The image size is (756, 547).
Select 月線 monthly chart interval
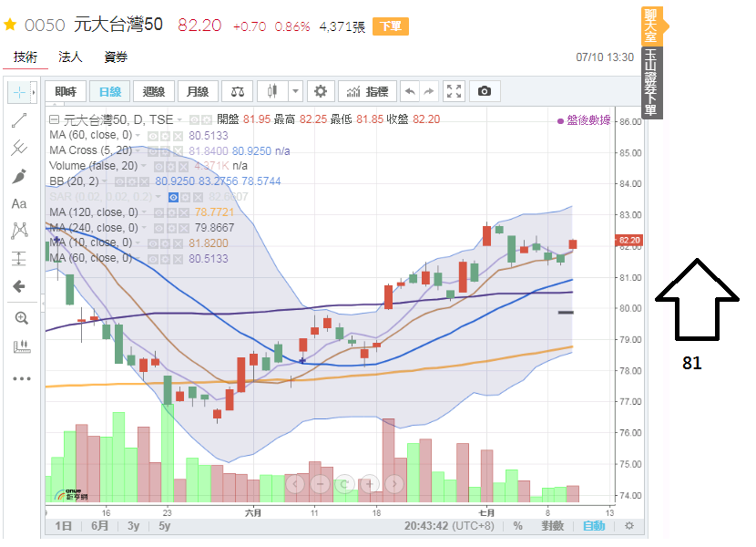(x=198, y=92)
